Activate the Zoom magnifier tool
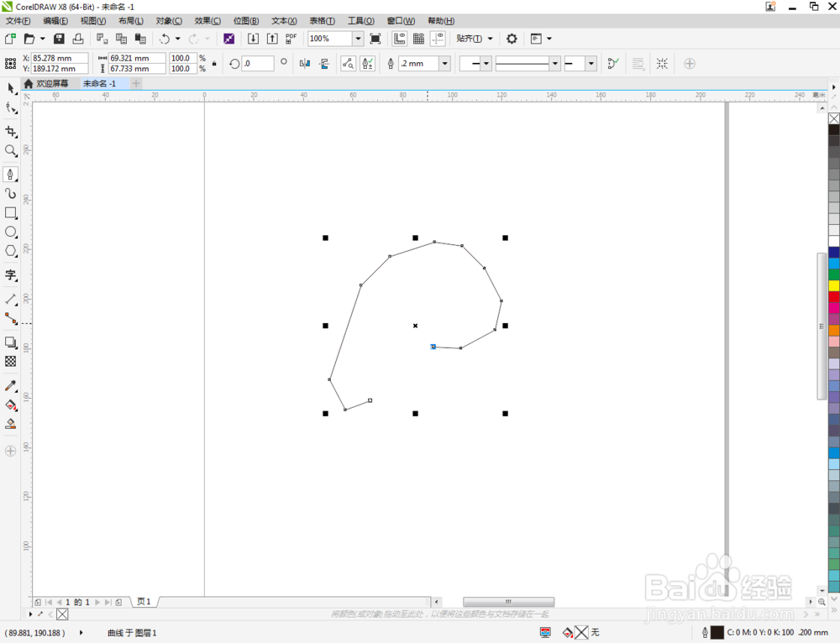840x643 pixels. [x=11, y=150]
